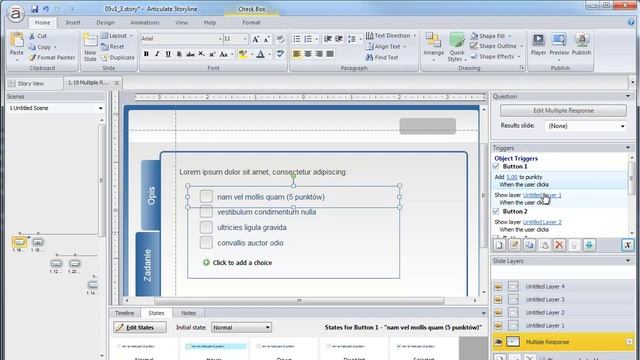Expand the Shape Fill dropdown
Viewport: 640px width, 360px height.
pos(509,36)
